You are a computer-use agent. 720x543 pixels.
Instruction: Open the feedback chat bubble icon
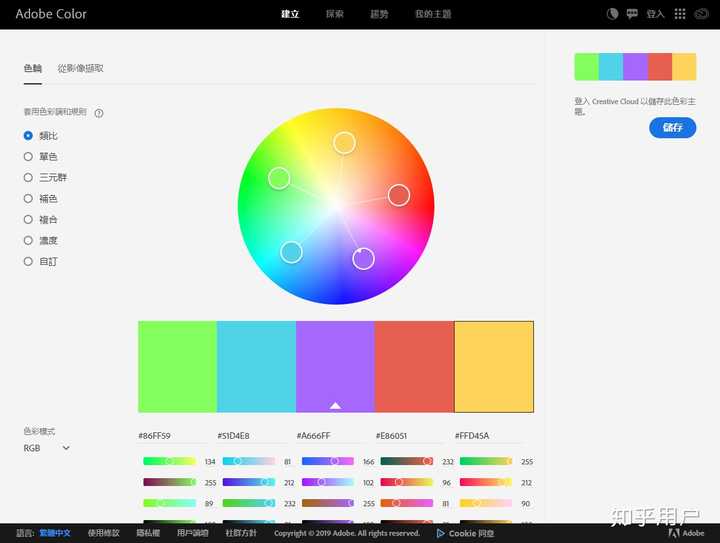click(632, 14)
